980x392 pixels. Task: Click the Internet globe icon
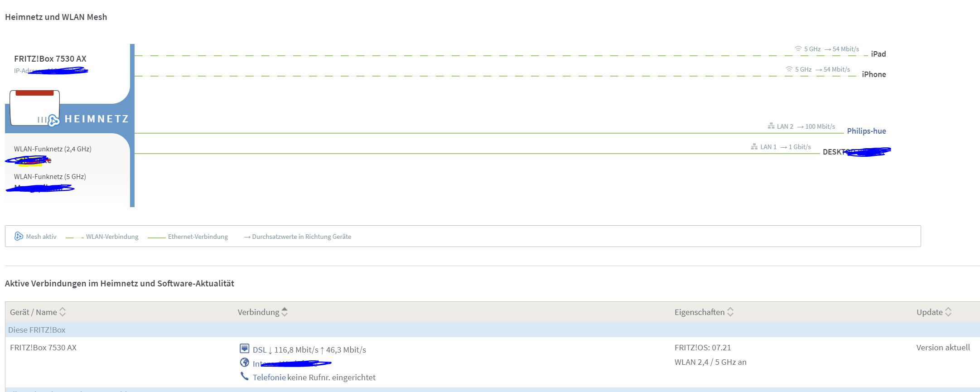coord(244,363)
